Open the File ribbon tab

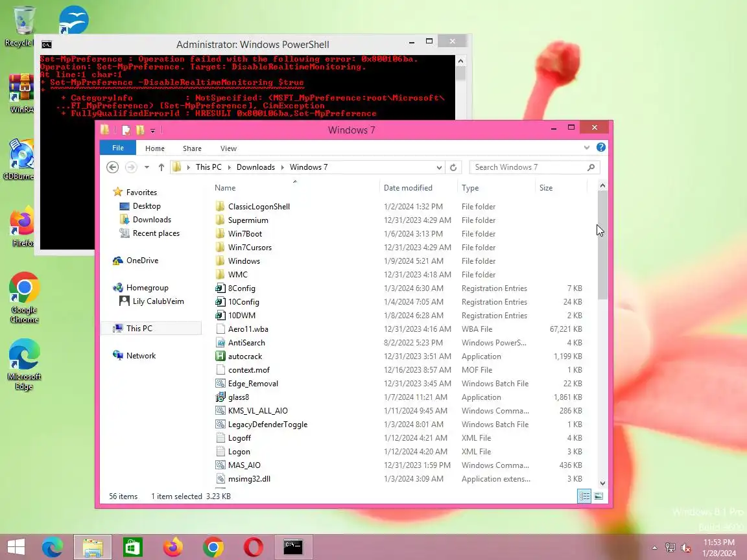point(117,148)
